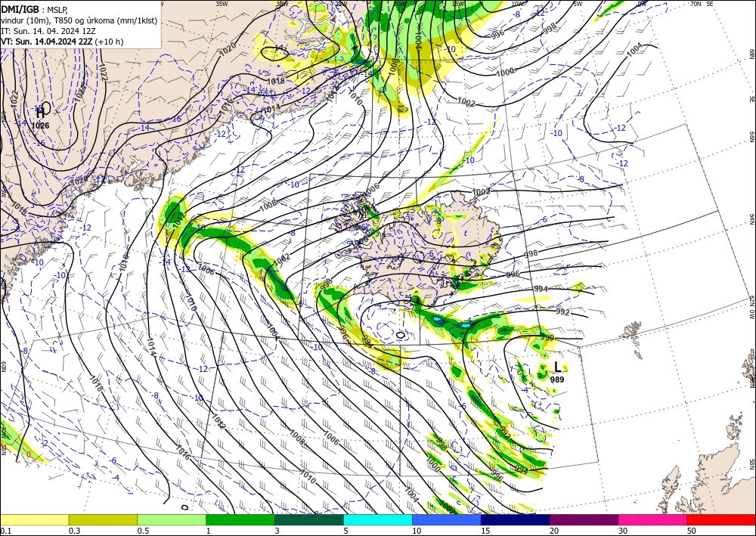Click the 'VT: Sun. 14.04.2024 22Z (+10 h)' line
This screenshot has width=756, height=536.
coord(62,42)
